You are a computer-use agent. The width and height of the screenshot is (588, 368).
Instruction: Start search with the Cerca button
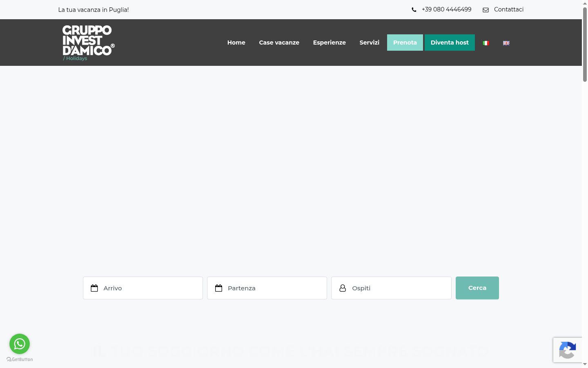click(x=477, y=288)
